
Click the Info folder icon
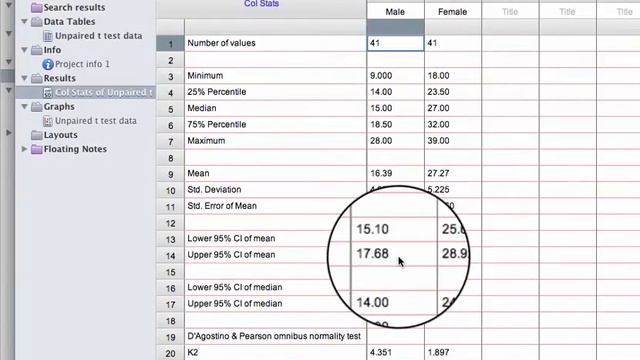tap(37, 50)
